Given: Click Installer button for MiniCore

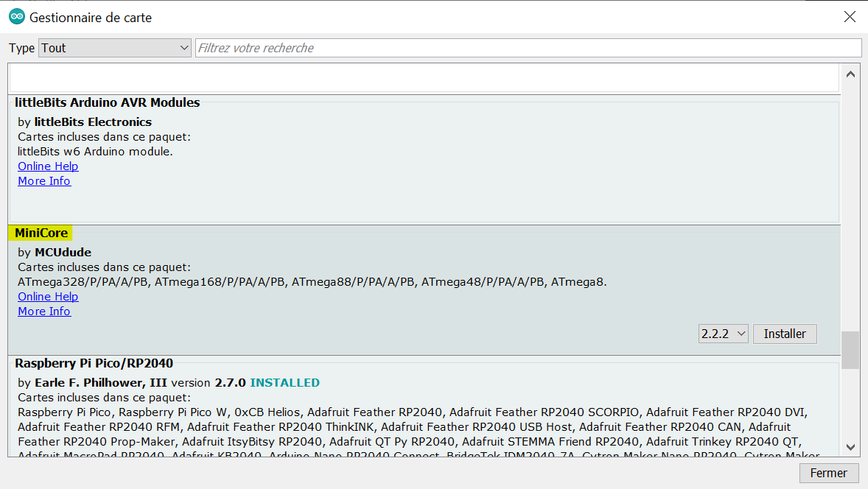Looking at the screenshot, I should tap(785, 334).
